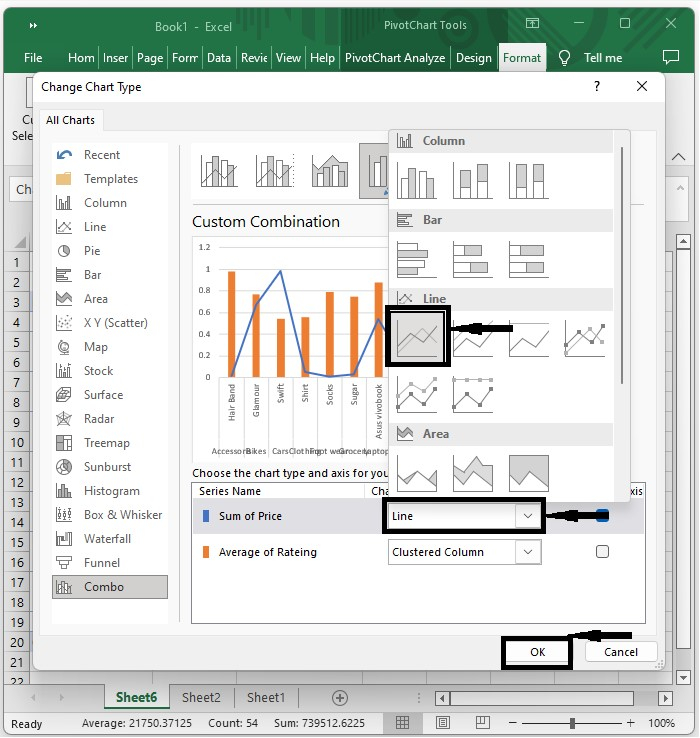Click the horizontal sheet scrollbar
This screenshot has width=700, height=738.
point(541,698)
